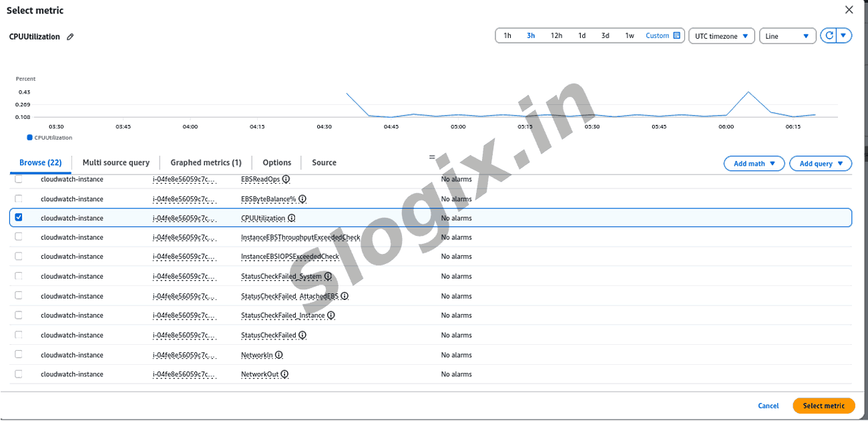The width and height of the screenshot is (868, 421).
Task: Open the custom time range calendar icon
Action: click(676, 36)
